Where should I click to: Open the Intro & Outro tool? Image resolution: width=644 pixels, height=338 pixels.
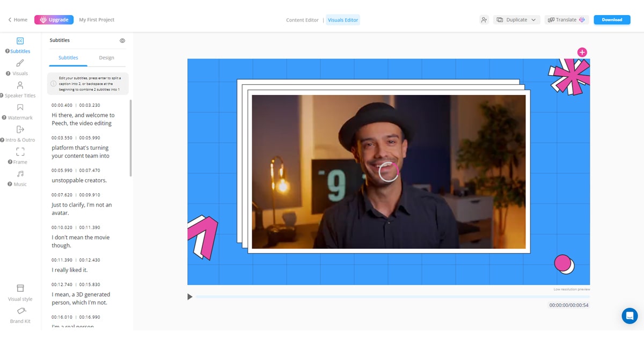20,130
